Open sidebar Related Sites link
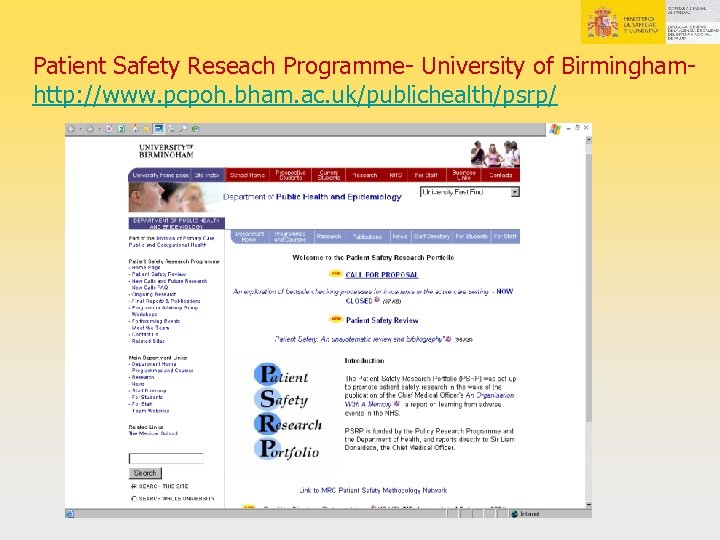This screenshot has width=720, height=540. click(x=148, y=341)
